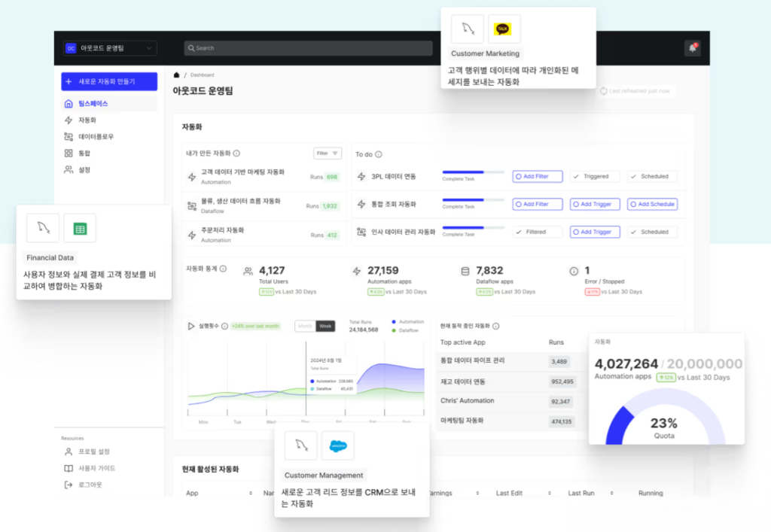Click Add Schedule for 통합 조회 자동화
The image size is (771, 532).
652,204
